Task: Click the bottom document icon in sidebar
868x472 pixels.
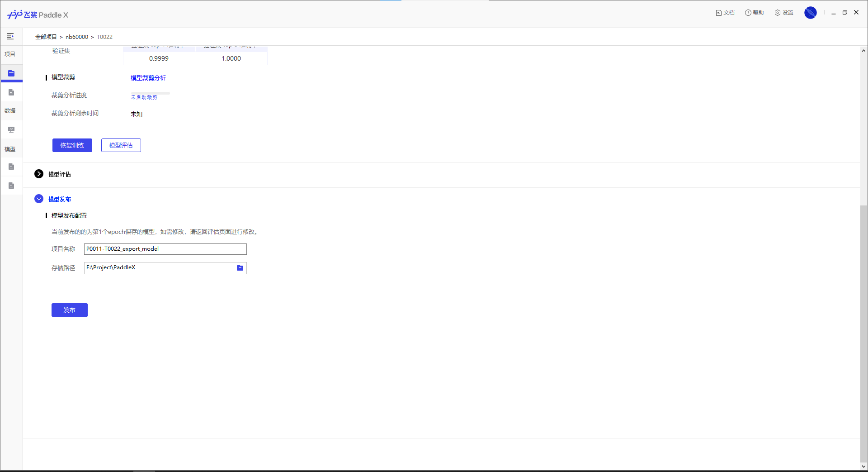Action: click(x=11, y=186)
